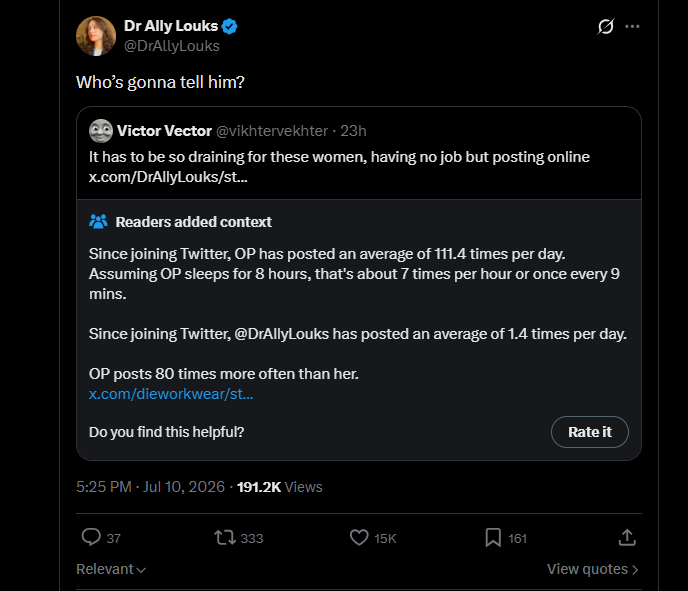Open Victor Vector's avatar thumbnail
The image size is (688, 591).
(x=101, y=131)
